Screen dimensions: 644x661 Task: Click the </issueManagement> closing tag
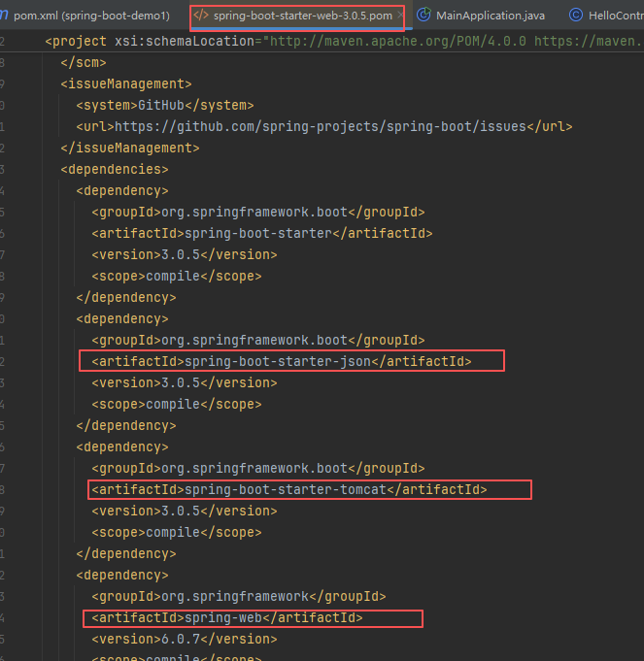tap(130, 148)
